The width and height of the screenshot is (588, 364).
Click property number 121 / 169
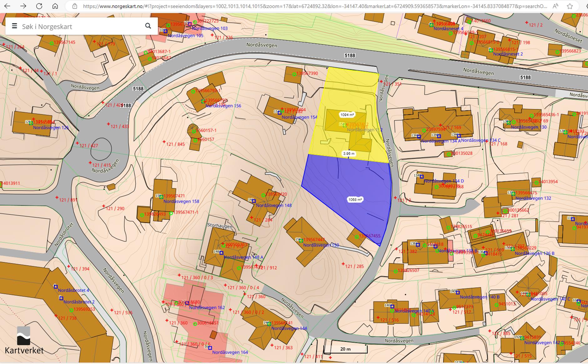pyautogui.click(x=452, y=127)
